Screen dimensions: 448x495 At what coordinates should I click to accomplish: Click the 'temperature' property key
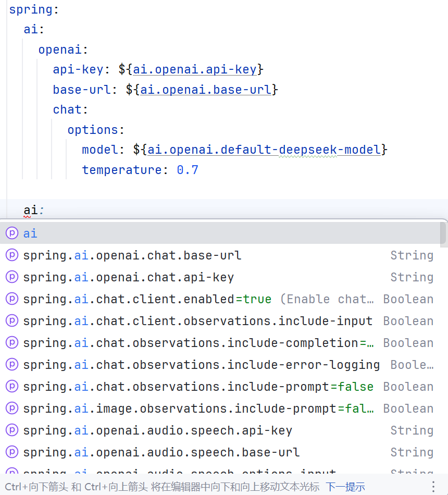(x=122, y=170)
